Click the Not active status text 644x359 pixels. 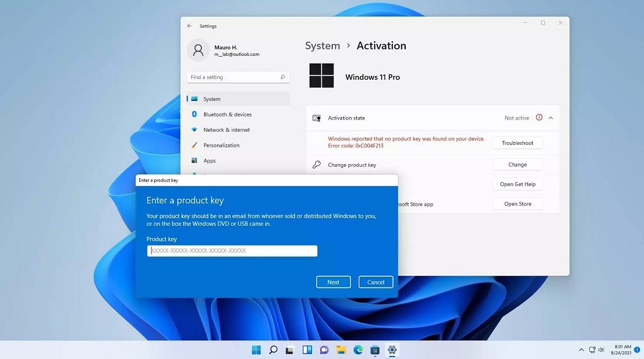point(516,118)
